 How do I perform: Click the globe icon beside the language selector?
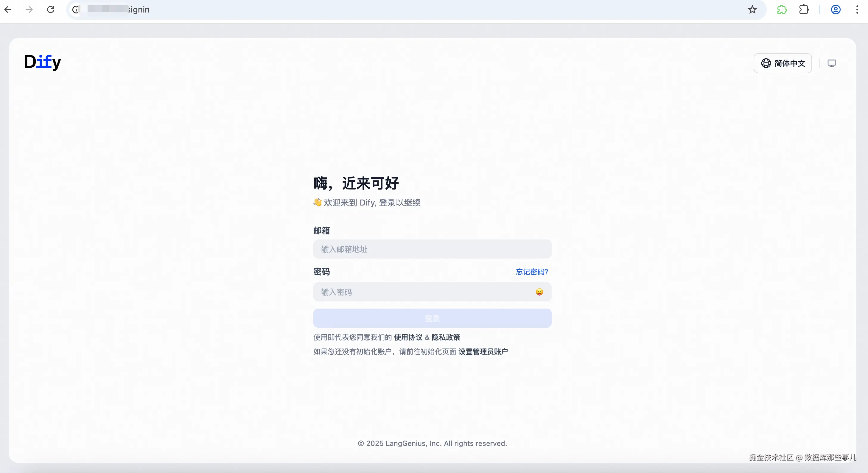[766, 63]
